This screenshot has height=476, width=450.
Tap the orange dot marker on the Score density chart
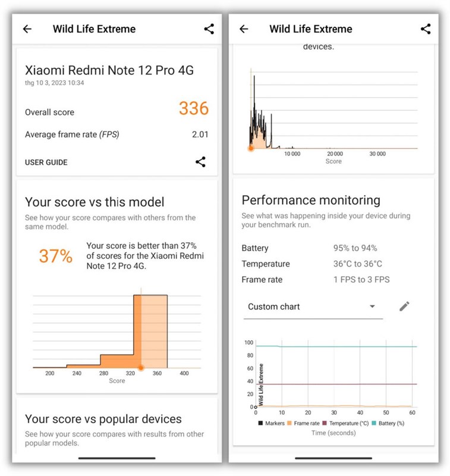pos(251,147)
